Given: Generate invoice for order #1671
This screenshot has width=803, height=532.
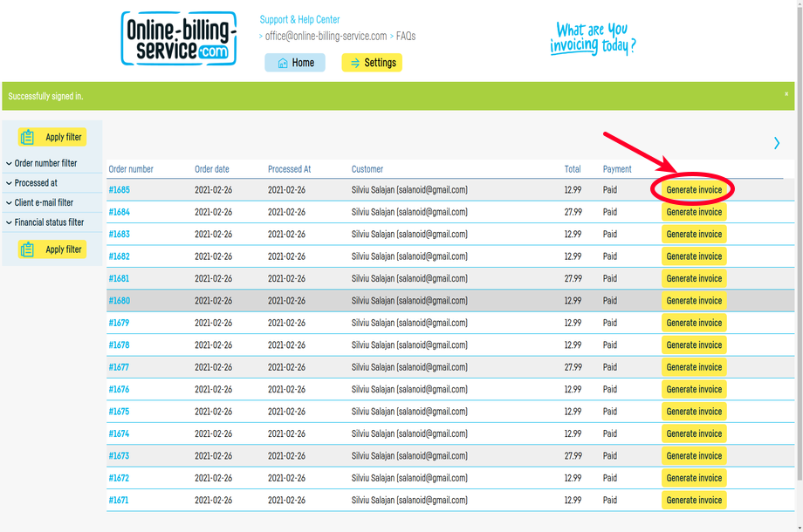Looking at the screenshot, I should (694, 501).
